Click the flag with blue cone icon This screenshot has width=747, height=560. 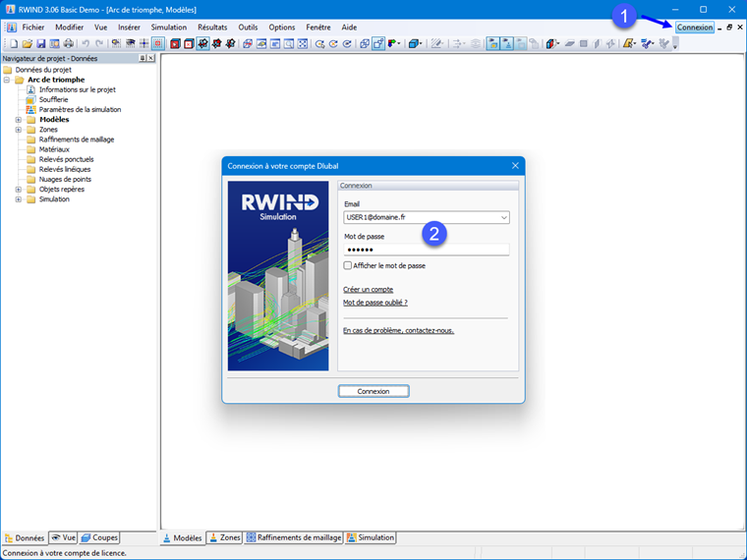pyautogui.click(x=507, y=44)
